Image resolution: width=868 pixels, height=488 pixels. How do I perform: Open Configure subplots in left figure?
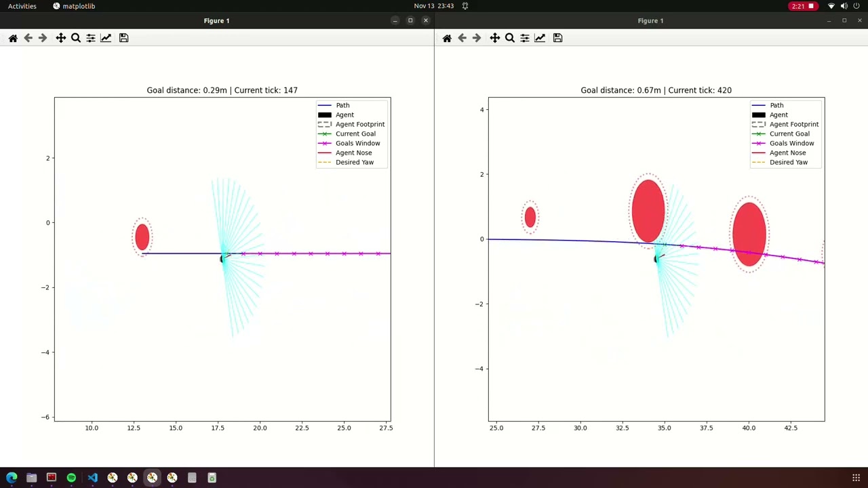[x=91, y=38]
